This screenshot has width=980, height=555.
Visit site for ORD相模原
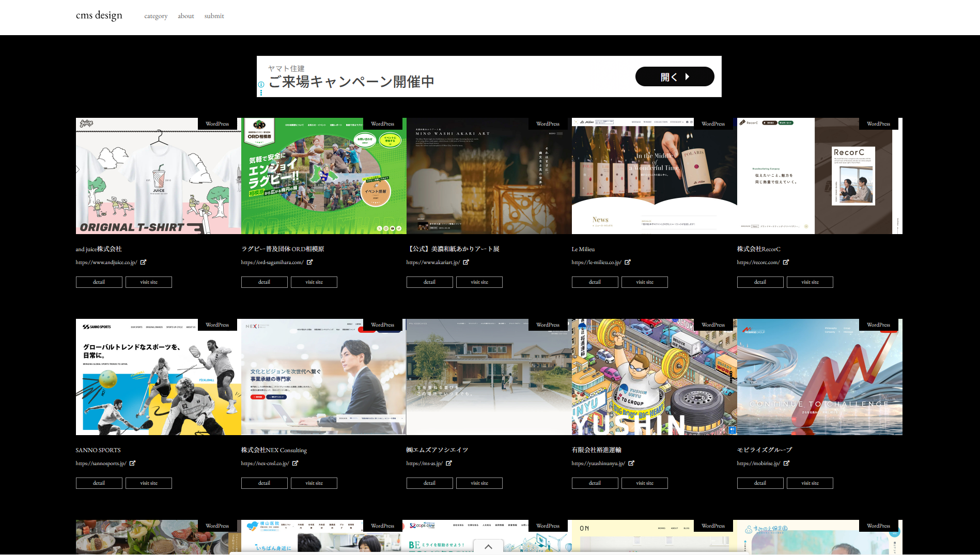[x=314, y=282]
